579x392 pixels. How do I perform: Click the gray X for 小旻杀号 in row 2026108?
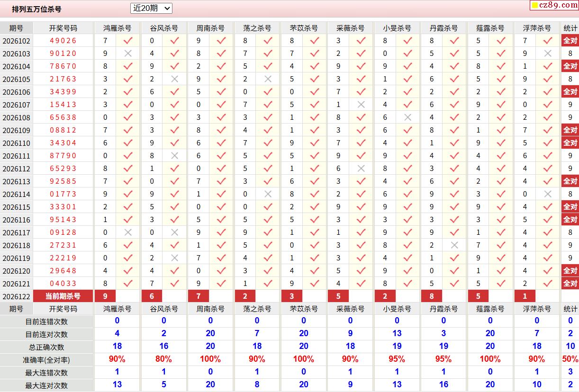(407, 117)
